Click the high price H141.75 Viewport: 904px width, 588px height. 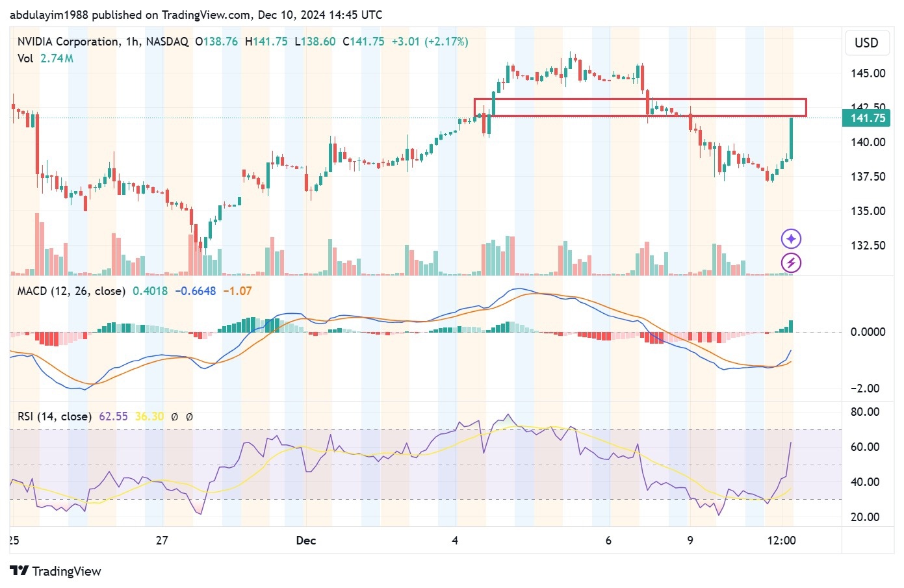pos(266,42)
